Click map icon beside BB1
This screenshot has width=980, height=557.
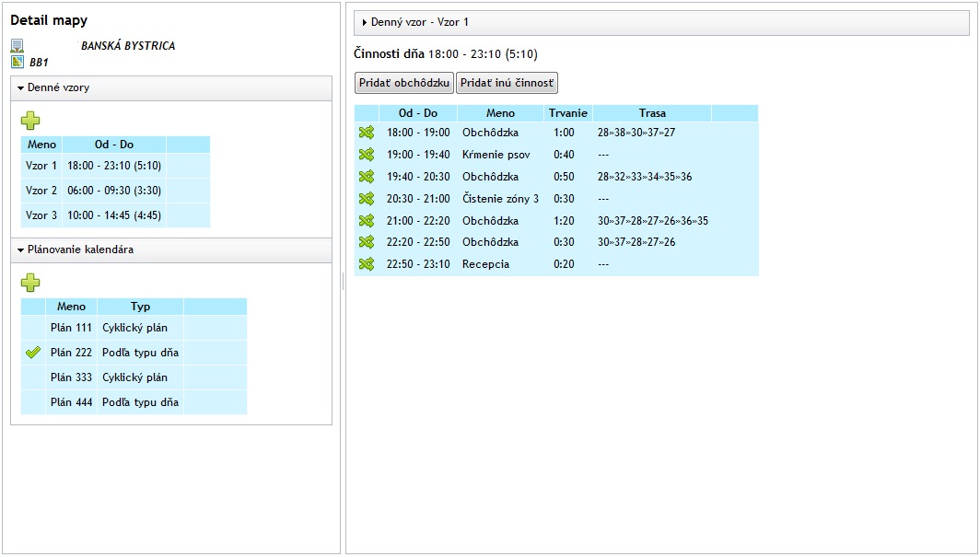point(17,62)
